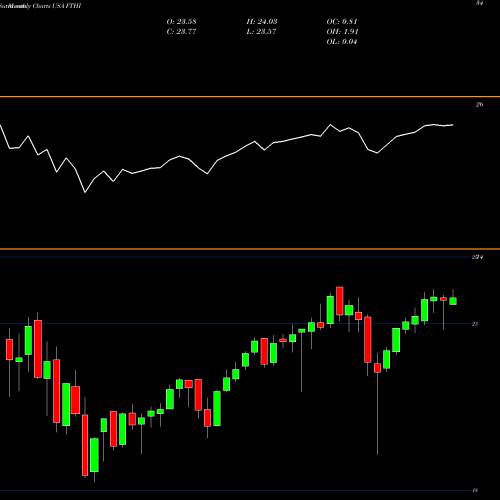Viewport: 500px width, 500px height.
Task: Click the 26 axis label of line chart
Action: 479,105
